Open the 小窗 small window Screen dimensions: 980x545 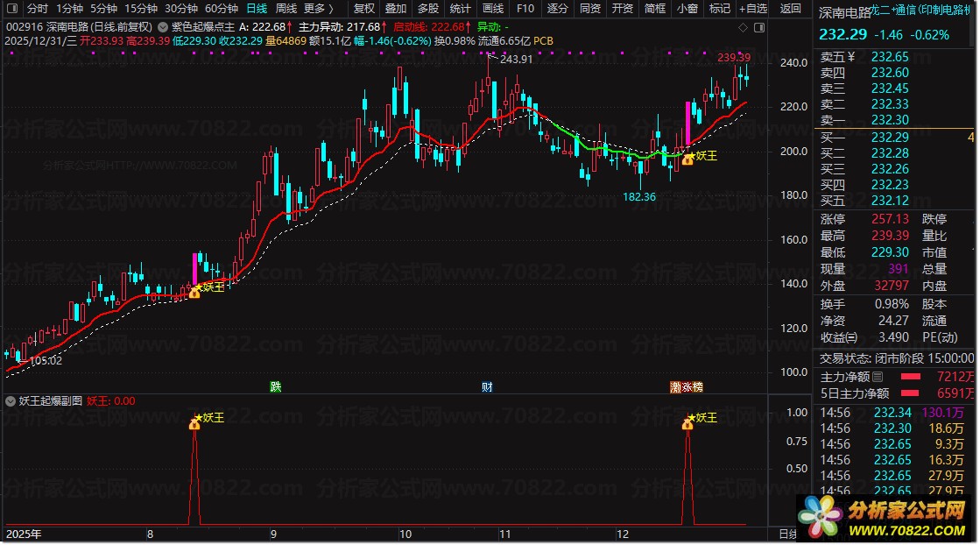tap(687, 9)
